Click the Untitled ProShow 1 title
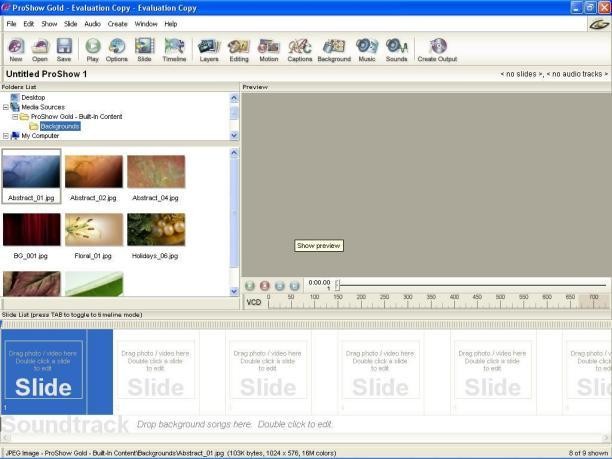Viewport: 612px width, 459px height. [46, 74]
